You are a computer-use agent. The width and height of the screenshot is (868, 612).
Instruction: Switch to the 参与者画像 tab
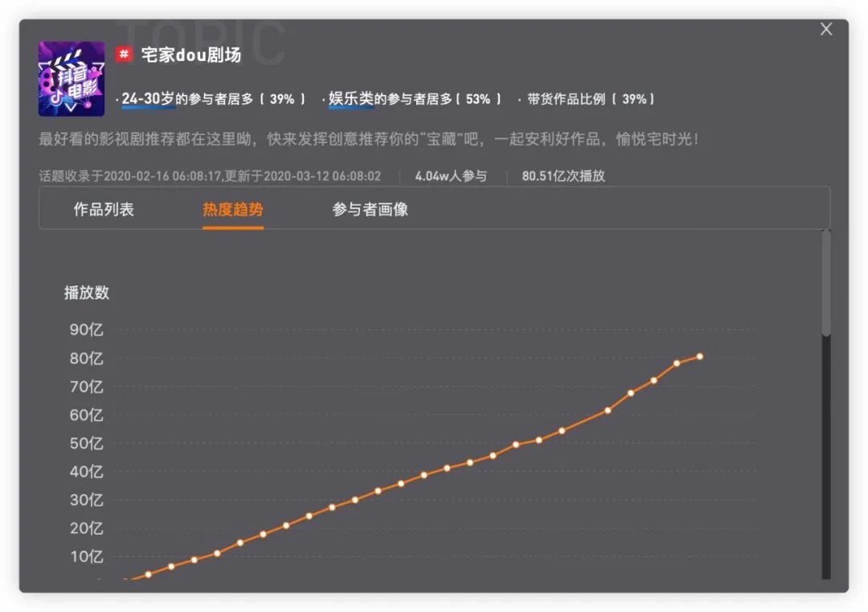pyautogui.click(x=371, y=209)
